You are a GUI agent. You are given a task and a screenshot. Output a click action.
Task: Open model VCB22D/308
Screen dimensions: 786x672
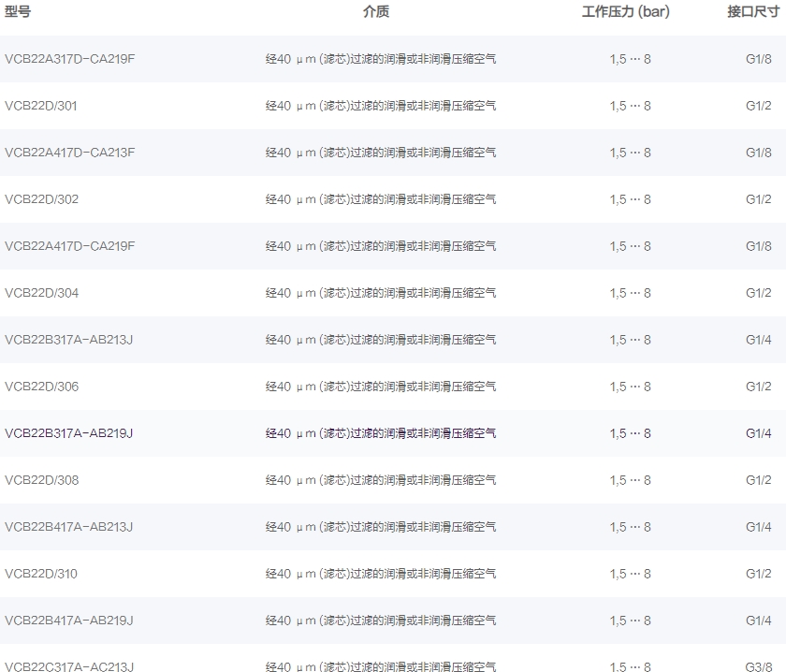[x=41, y=480]
